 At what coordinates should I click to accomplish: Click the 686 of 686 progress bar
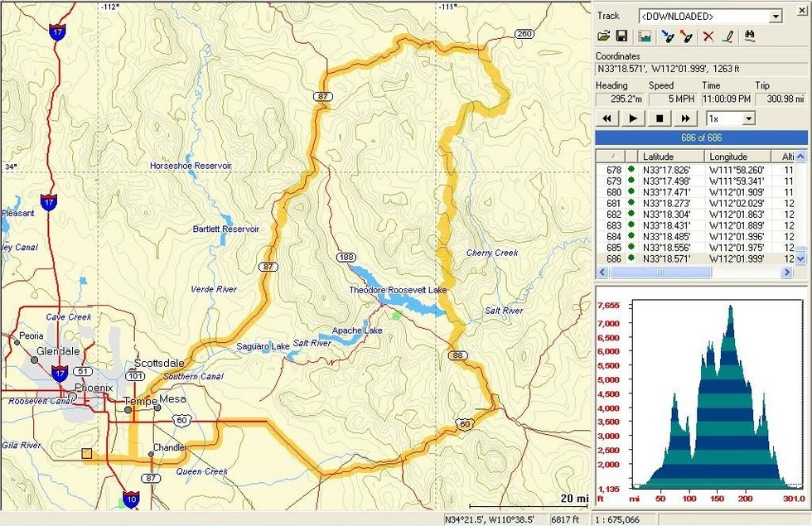[x=701, y=138]
